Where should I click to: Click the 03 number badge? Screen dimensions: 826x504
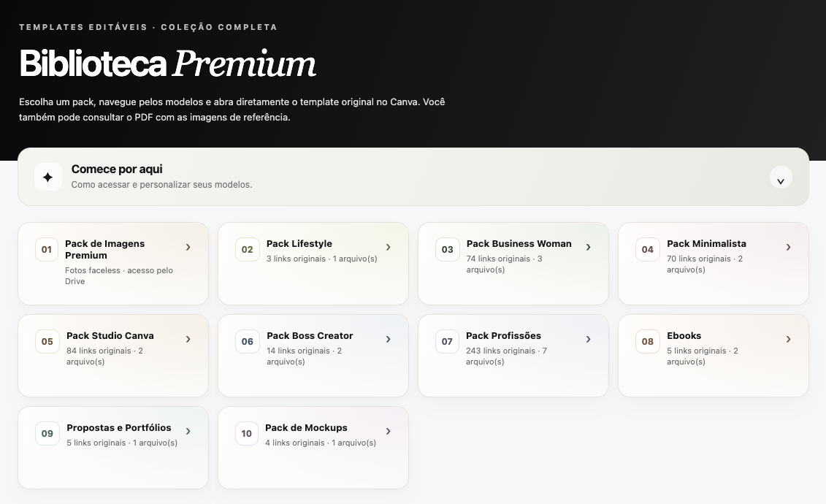point(447,249)
